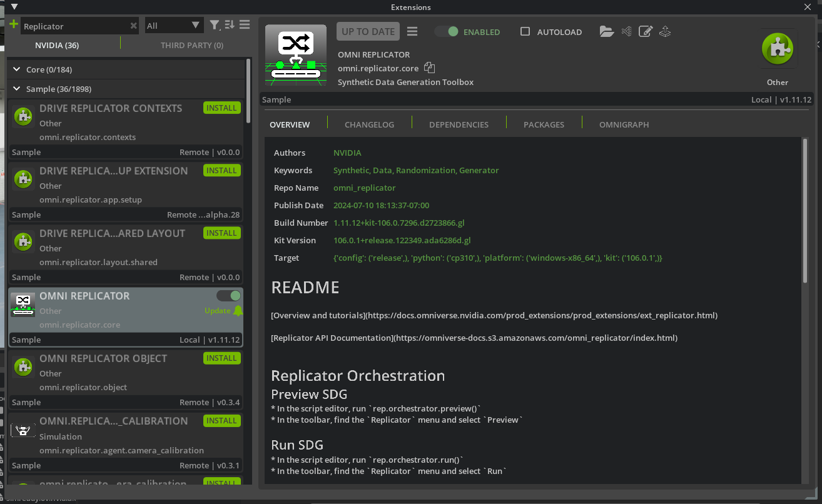Click the Keywords value Synthetic, Data, Randomization, Generator

click(x=416, y=170)
